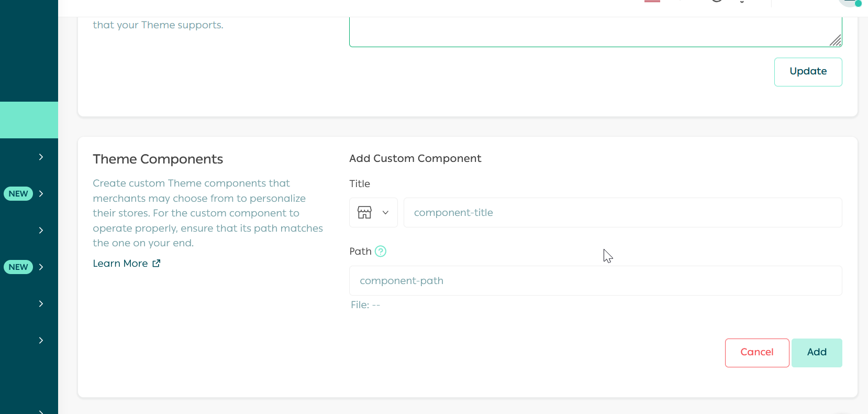The width and height of the screenshot is (868, 414).
Task: Focus the component-title input field
Action: (622, 212)
